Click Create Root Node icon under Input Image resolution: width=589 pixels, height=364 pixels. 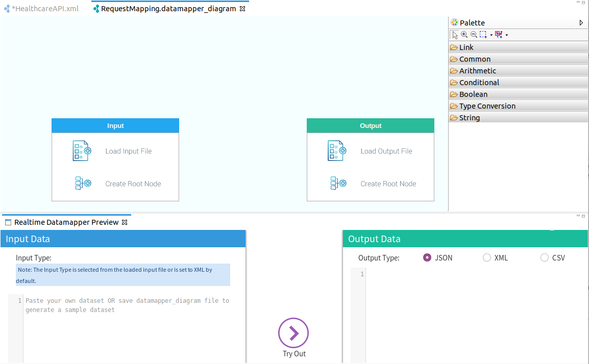click(82, 183)
